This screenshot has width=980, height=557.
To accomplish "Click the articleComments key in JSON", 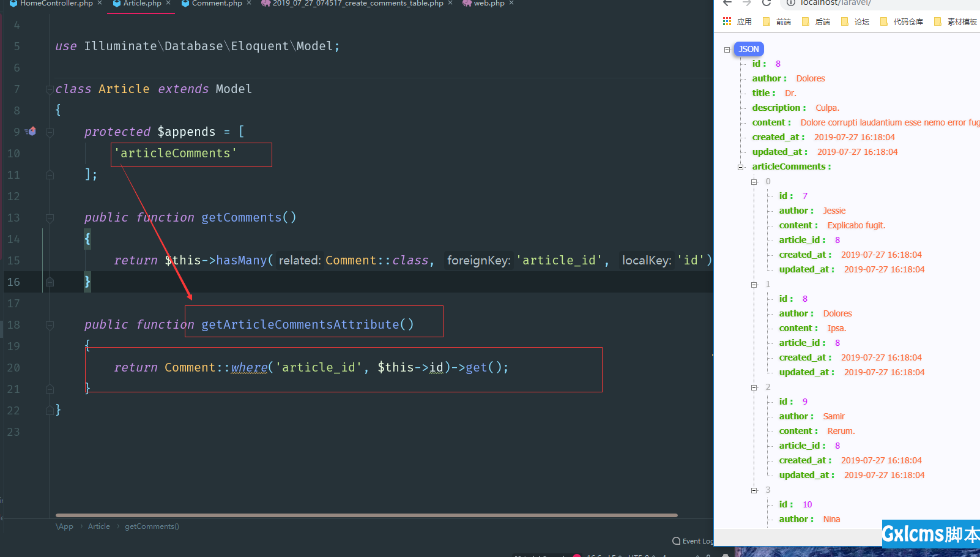I will click(x=791, y=166).
